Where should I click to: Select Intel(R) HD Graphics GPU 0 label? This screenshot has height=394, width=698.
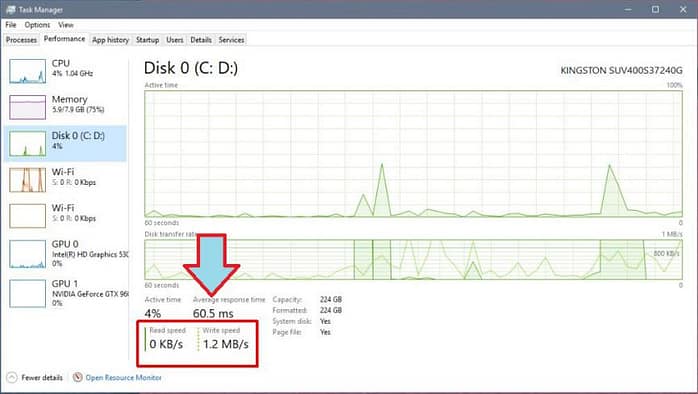pos(89,254)
